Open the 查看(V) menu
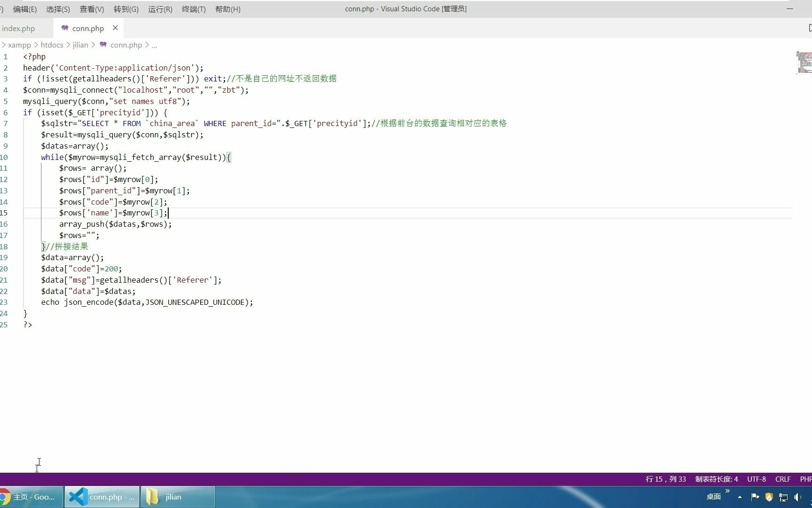812x508 pixels. [x=92, y=9]
